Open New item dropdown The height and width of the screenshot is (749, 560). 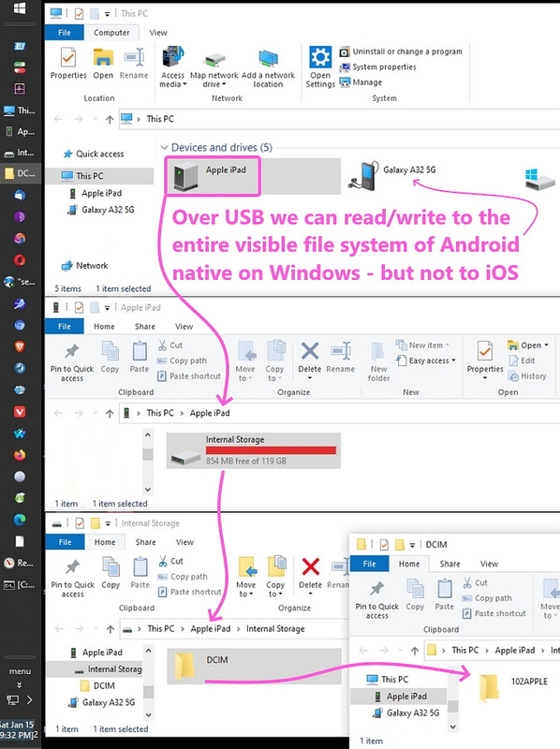[423, 345]
